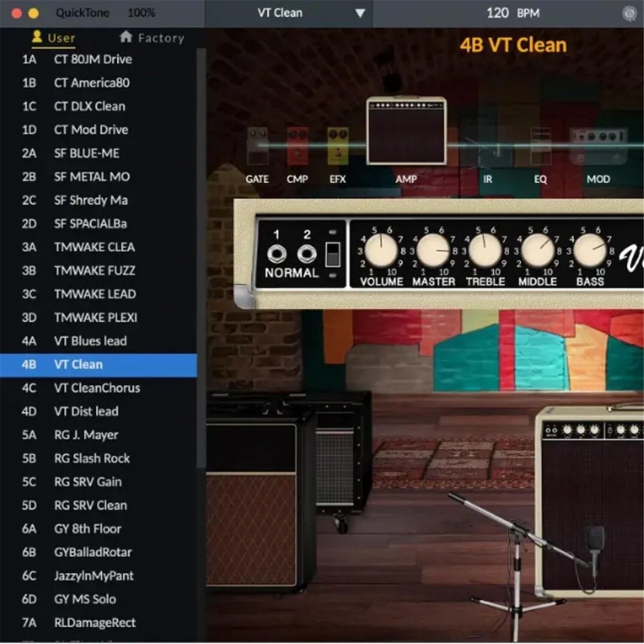This screenshot has height=644, width=644.
Task: Click the EQ pedal icon
Action: pyautogui.click(x=541, y=146)
